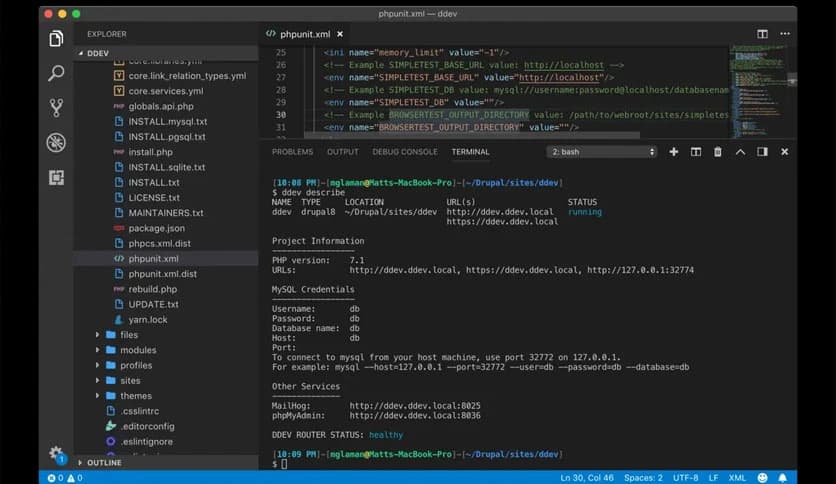Close the terminal panel
836x484 pixels.
(784, 152)
